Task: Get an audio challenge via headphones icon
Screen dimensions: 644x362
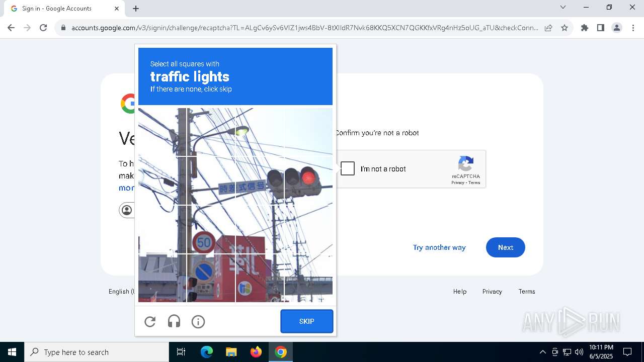Action: pyautogui.click(x=174, y=322)
